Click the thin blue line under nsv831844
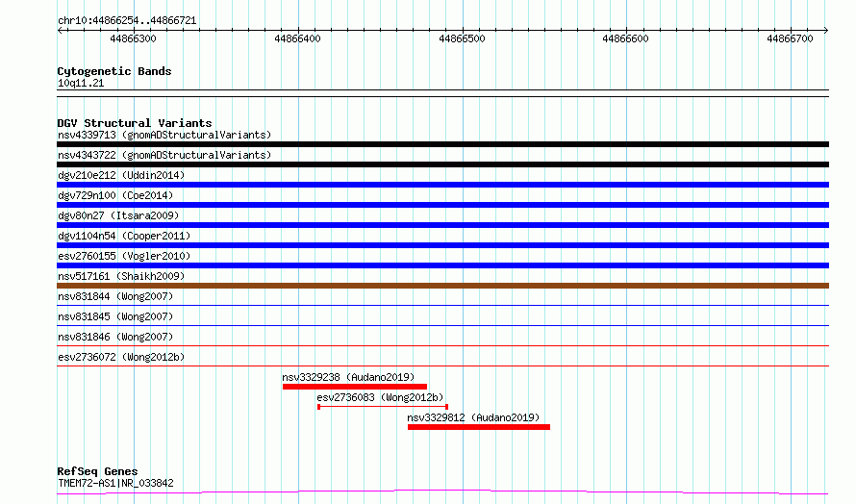The height and width of the screenshot is (504, 856). (x=442, y=305)
